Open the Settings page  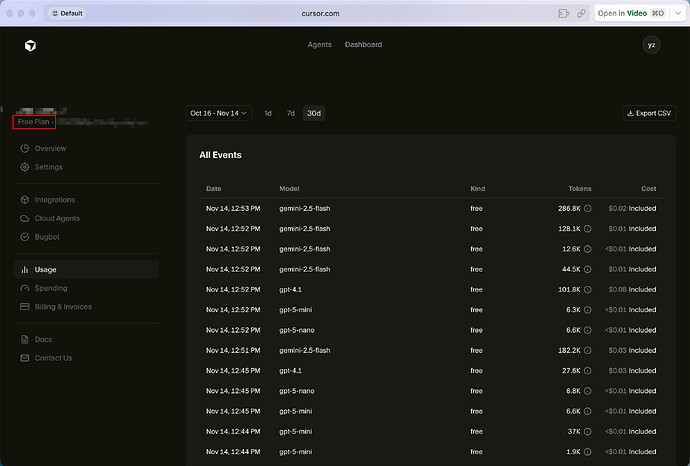click(86, 167)
